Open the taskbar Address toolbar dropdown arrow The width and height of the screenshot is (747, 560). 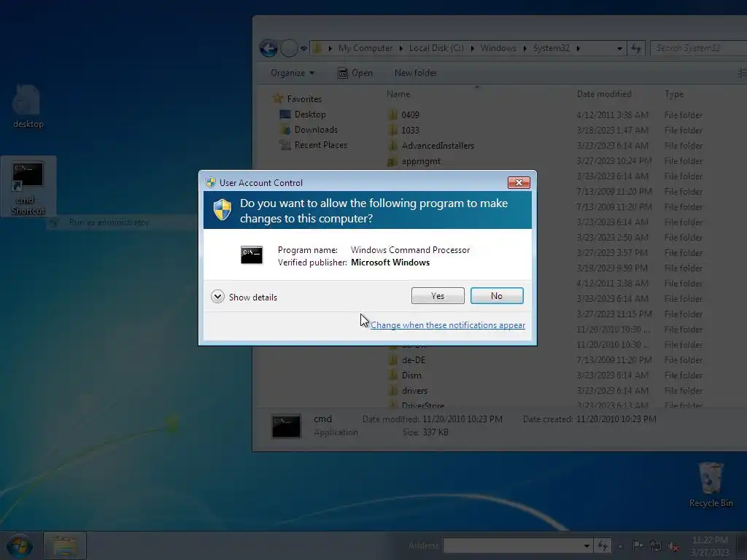587,545
